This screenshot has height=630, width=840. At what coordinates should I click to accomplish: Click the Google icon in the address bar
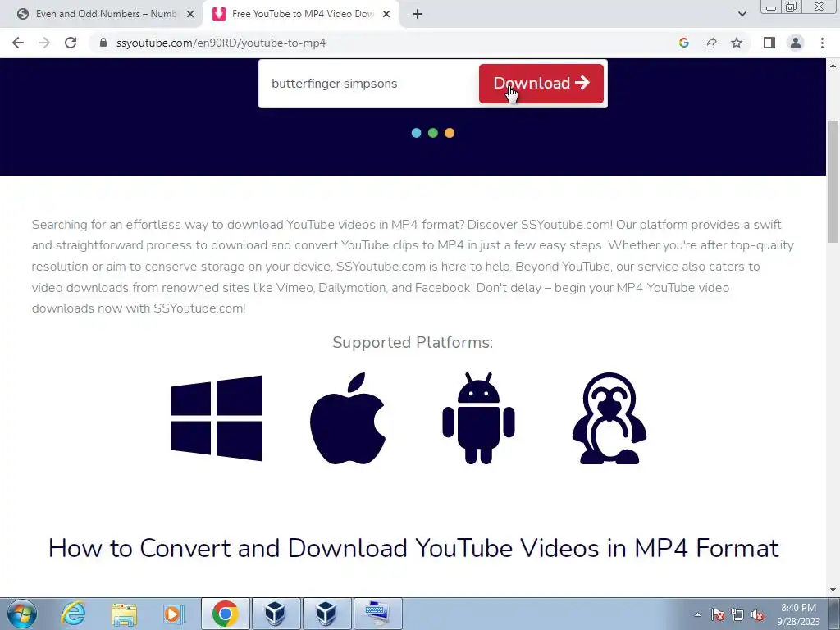pos(683,43)
